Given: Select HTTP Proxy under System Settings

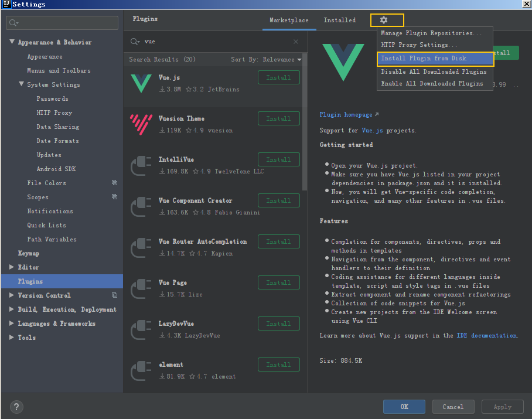Looking at the screenshot, I should coord(54,113).
